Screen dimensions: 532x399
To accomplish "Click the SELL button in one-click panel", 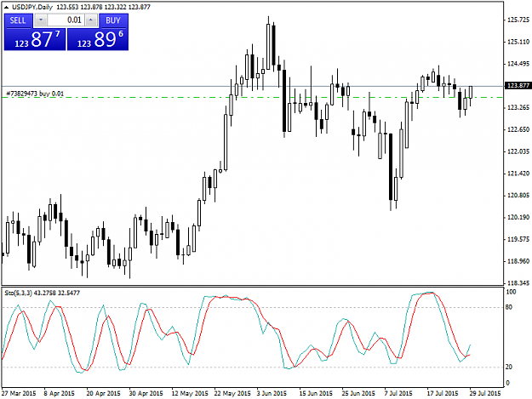I will pos(18,20).
